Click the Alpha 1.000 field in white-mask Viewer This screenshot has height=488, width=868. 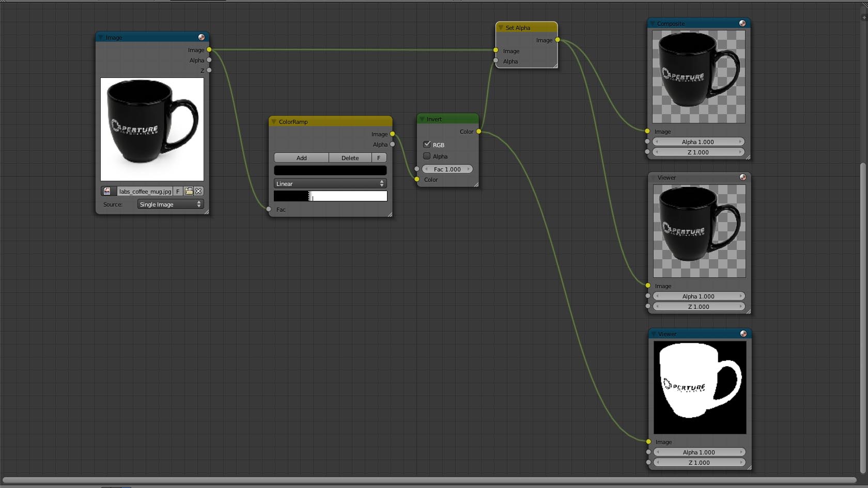[699, 452]
